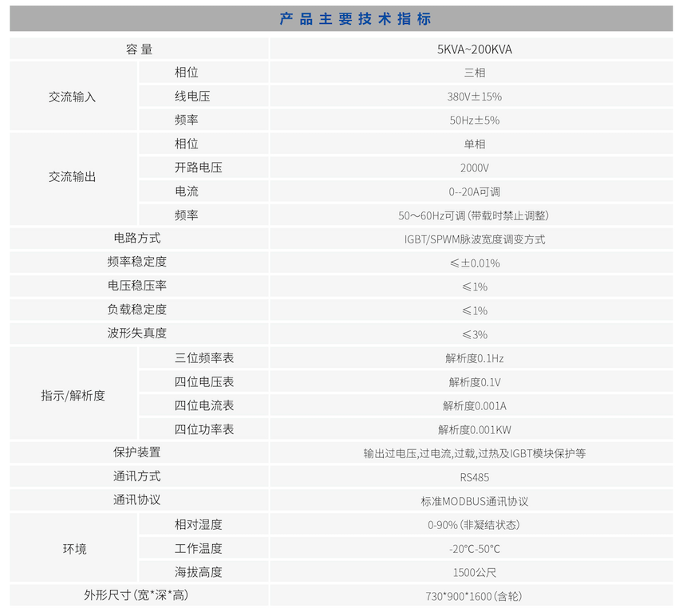Click the 5KVA~200KVA capacity value
This screenshot has height=616, width=683.
click(x=475, y=49)
